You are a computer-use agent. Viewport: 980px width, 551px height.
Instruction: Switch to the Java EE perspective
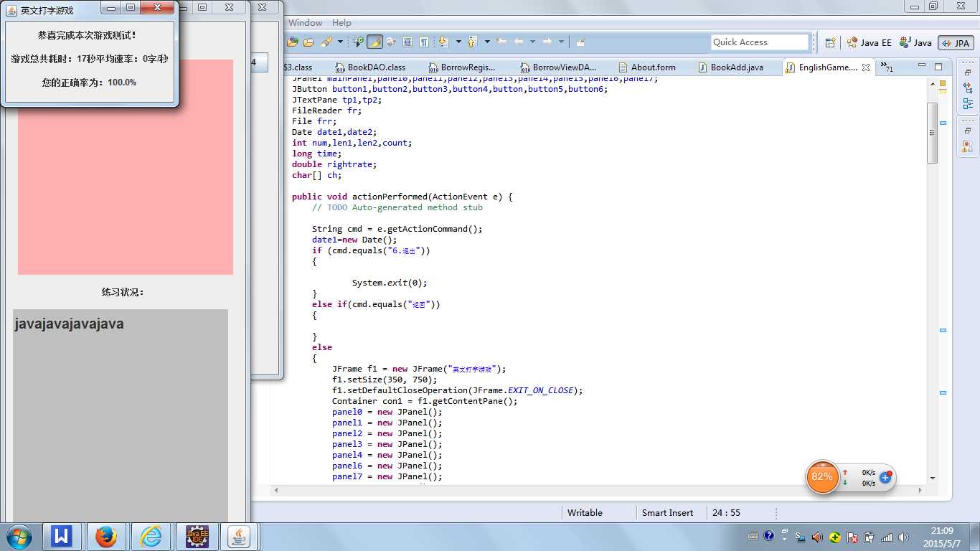pos(869,42)
